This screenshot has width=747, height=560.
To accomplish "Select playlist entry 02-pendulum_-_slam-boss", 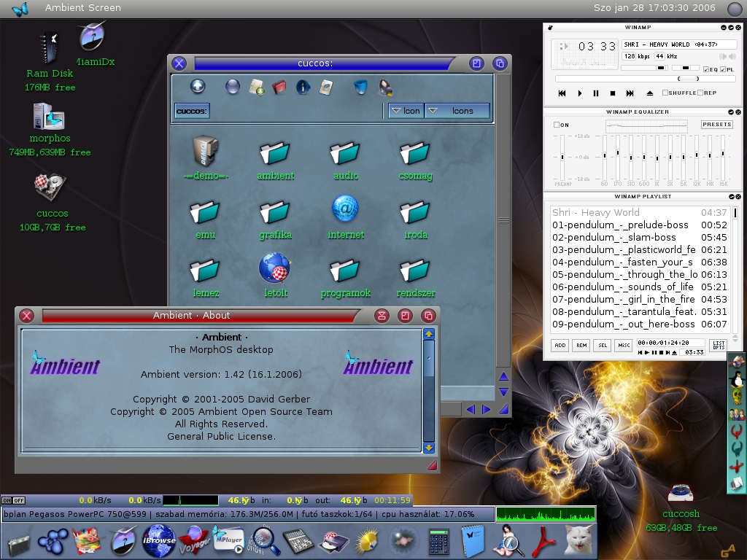I will coord(639,237).
